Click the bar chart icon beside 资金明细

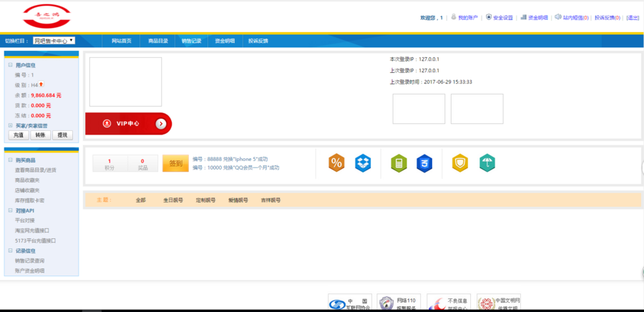point(523,17)
